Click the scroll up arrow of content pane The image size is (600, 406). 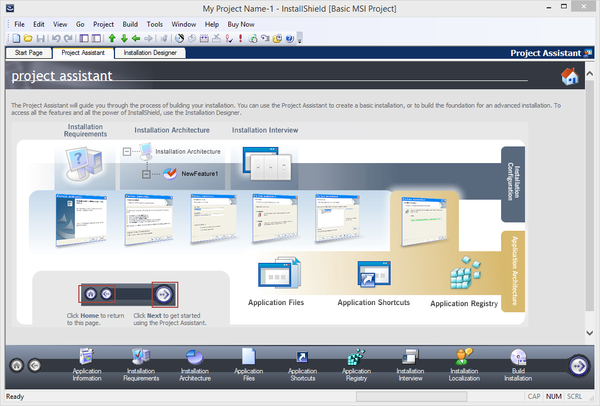(x=590, y=73)
